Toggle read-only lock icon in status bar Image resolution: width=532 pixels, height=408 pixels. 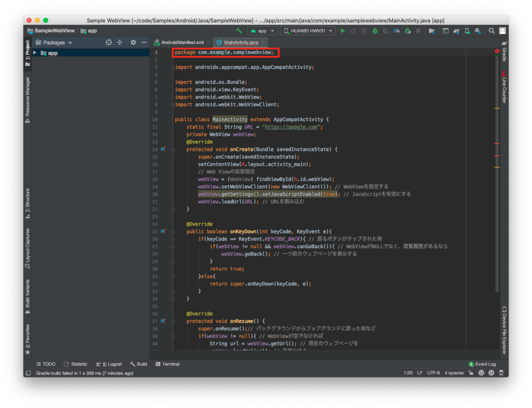pyautogui.click(x=470, y=373)
